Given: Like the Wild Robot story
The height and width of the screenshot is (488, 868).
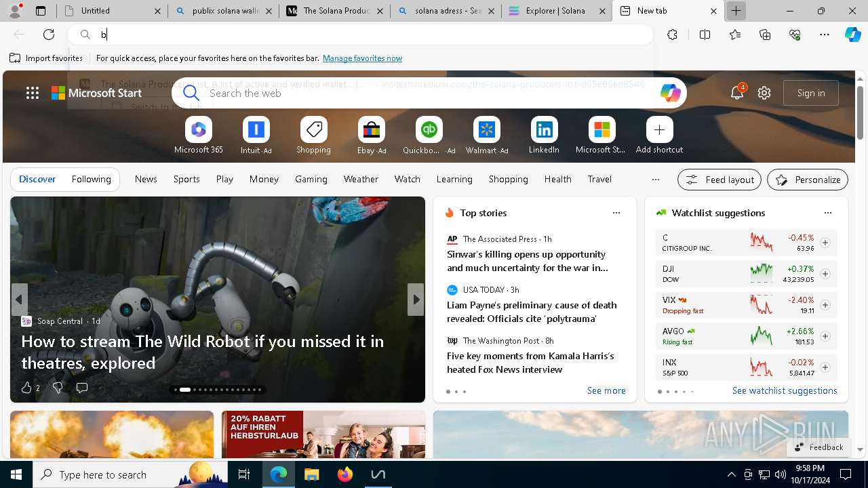Looking at the screenshot, I should [26, 388].
